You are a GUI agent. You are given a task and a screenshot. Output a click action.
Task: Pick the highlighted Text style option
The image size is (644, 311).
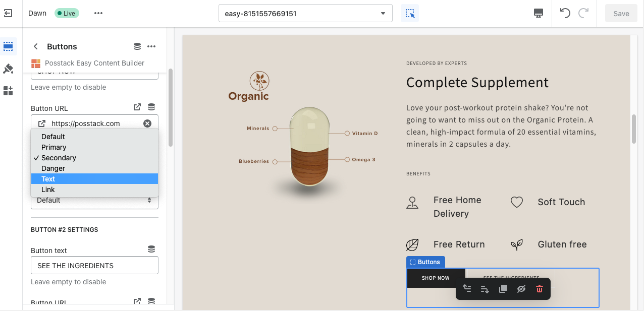(94, 179)
